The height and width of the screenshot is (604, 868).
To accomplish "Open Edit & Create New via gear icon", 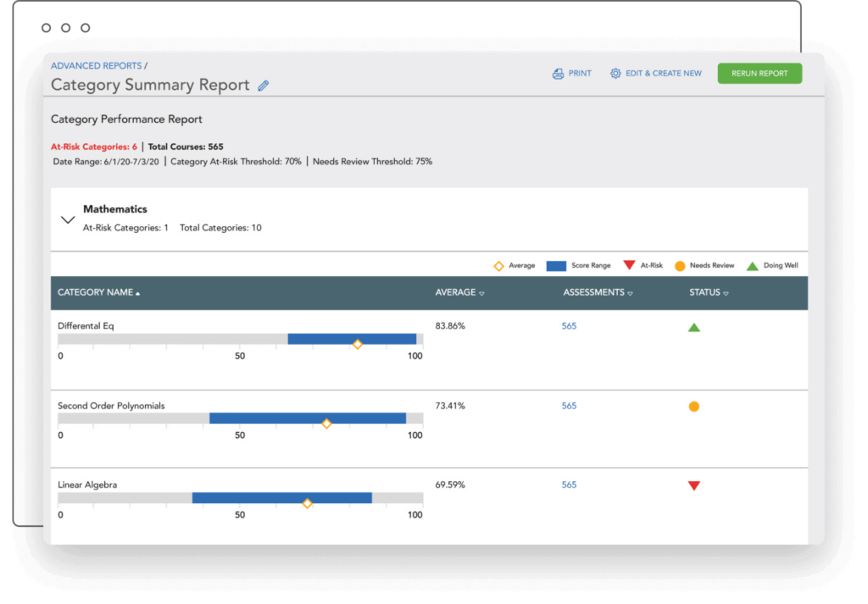I will coord(615,74).
